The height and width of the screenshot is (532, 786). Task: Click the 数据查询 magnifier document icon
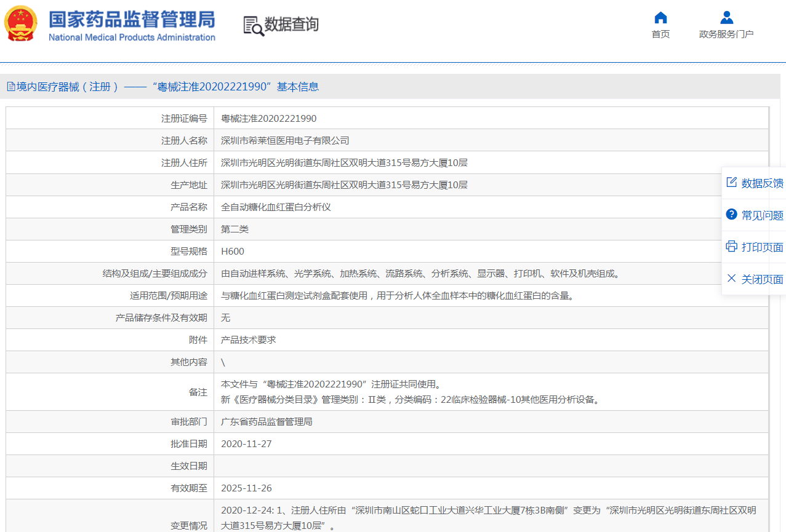pyautogui.click(x=253, y=25)
